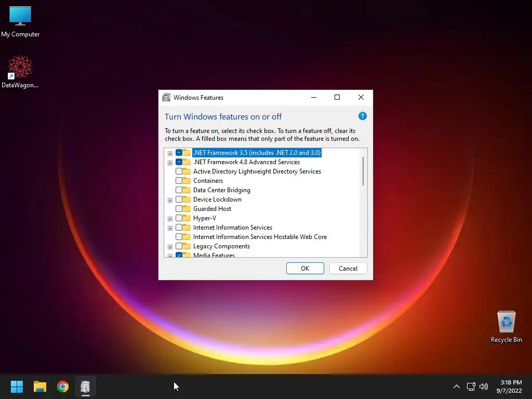Open the Windows Start menu
The width and height of the screenshot is (532, 399).
[17, 387]
